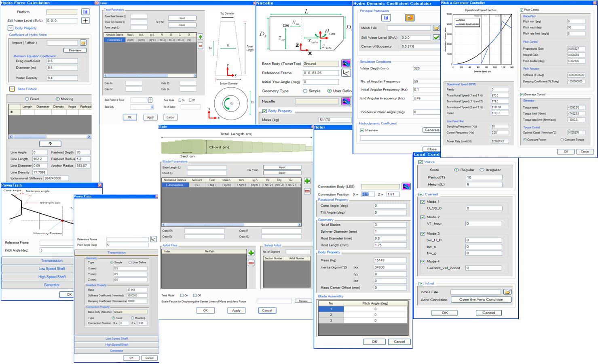Image resolution: width=598 pixels, height=364 pixels.
Task: Open the Base Body dropdown in Tower window
Action: [152, 107]
